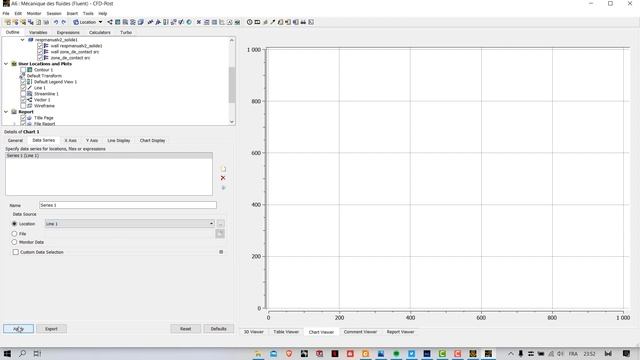Click the Custom Data Selection side icon
Screen dimensions: 640x360
[x=221, y=252]
